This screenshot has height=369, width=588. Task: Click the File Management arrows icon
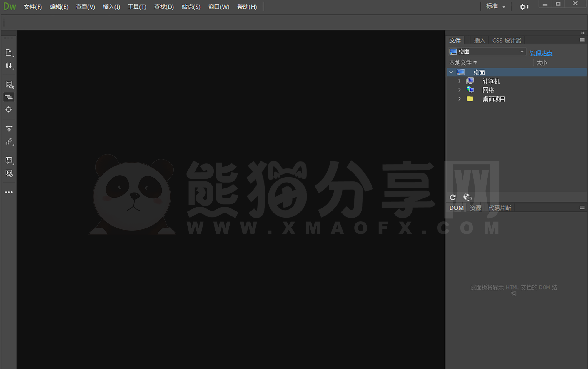pos(9,65)
